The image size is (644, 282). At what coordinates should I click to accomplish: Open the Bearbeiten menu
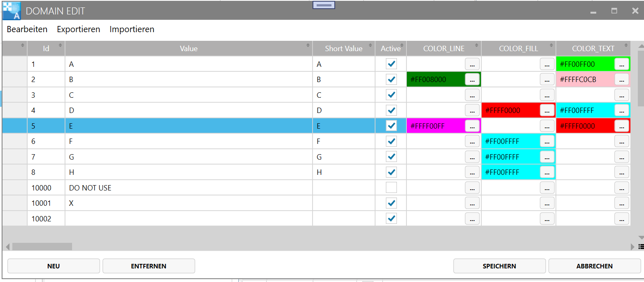pos(27,29)
